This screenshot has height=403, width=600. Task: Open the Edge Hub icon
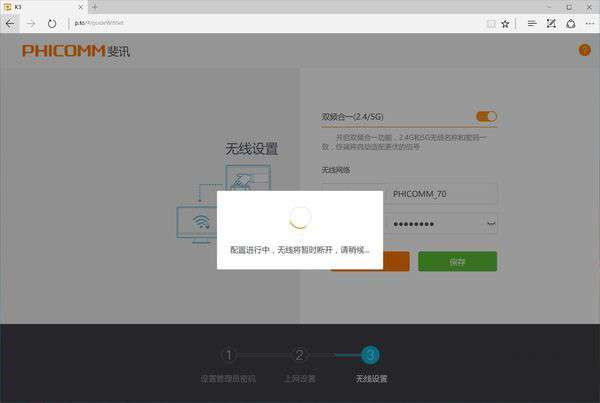click(x=532, y=23)
